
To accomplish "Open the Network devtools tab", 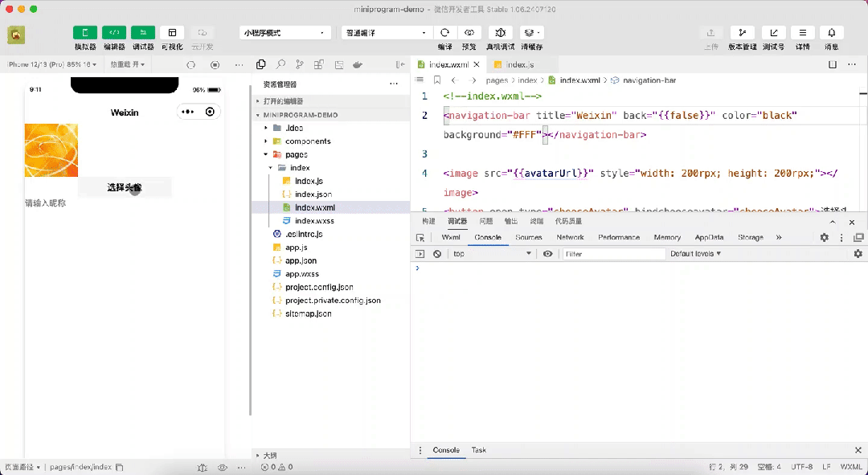I will point(570,238).
